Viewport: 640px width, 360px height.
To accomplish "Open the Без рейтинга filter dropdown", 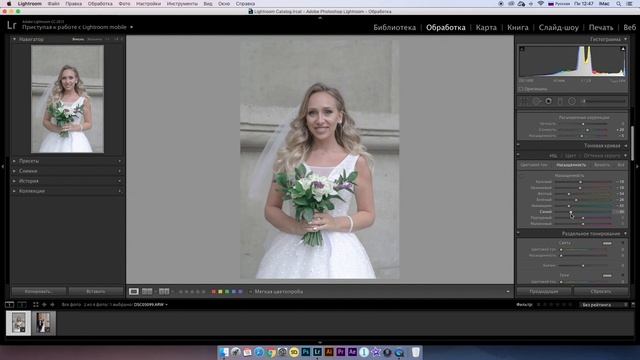I will (604, 304).
